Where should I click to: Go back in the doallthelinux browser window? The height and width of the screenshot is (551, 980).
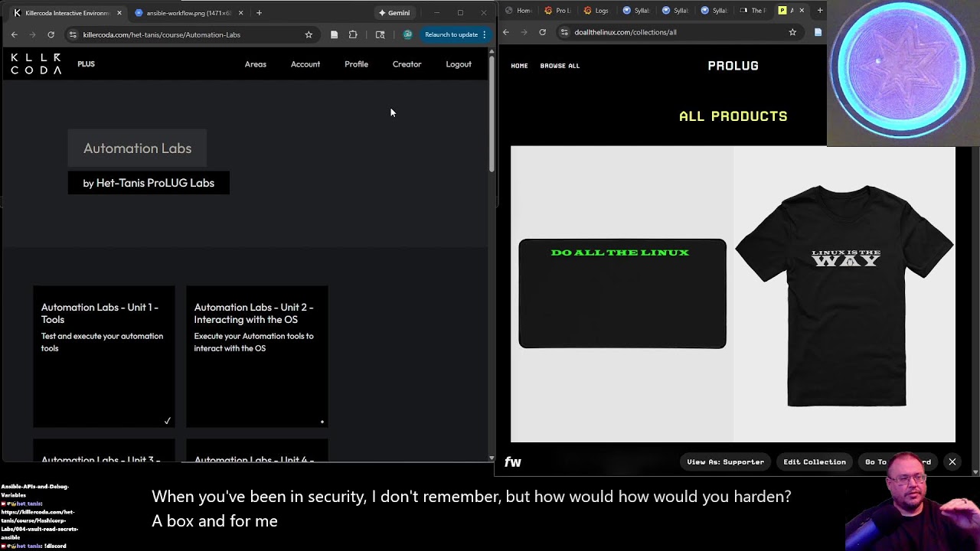click(505, 32)
